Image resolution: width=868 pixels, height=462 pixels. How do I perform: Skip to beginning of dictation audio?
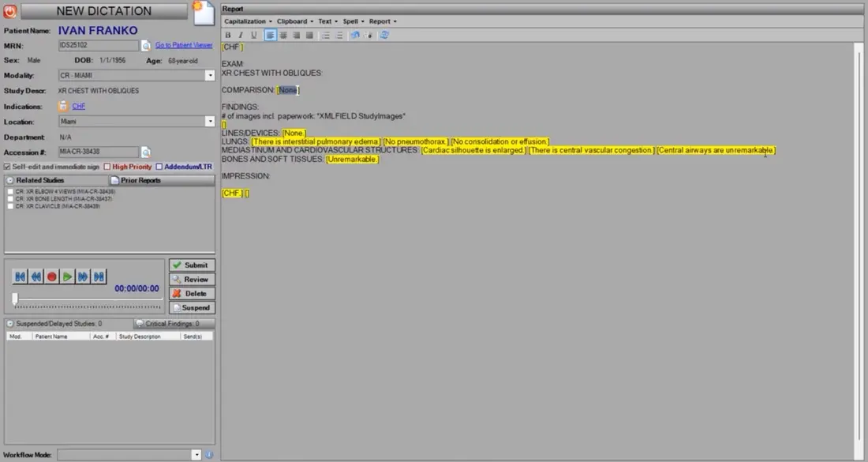(21, 276)
